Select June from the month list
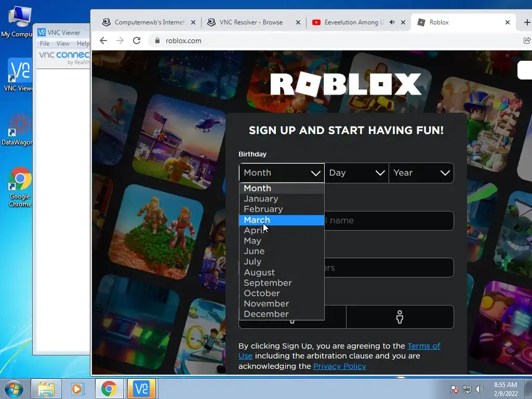532x399 pixels. (282, 251)
